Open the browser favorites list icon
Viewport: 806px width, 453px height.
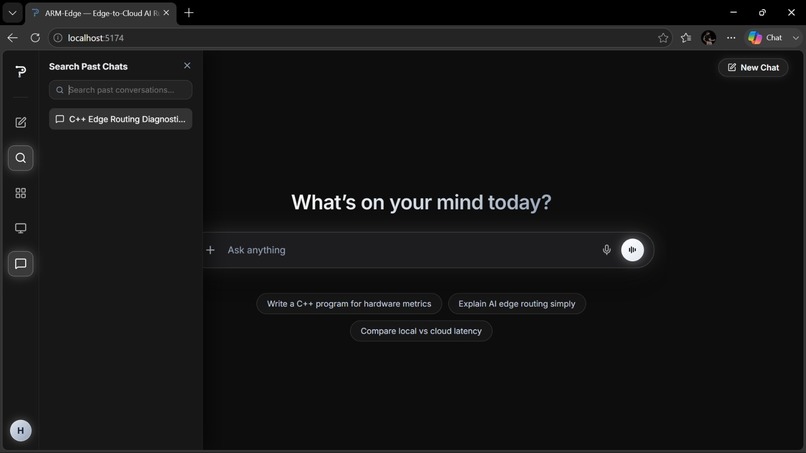pyautogui.click(x=686, y=38)
